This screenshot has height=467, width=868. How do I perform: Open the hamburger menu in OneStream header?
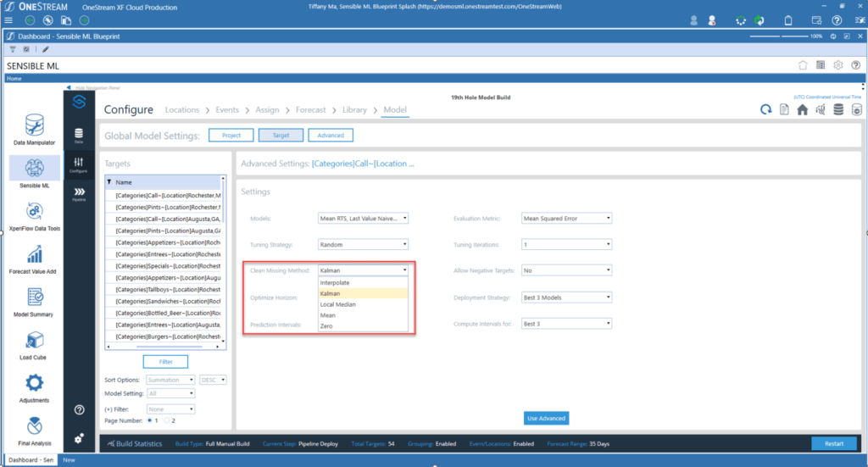pyautogui.click(x=8, y=20)
